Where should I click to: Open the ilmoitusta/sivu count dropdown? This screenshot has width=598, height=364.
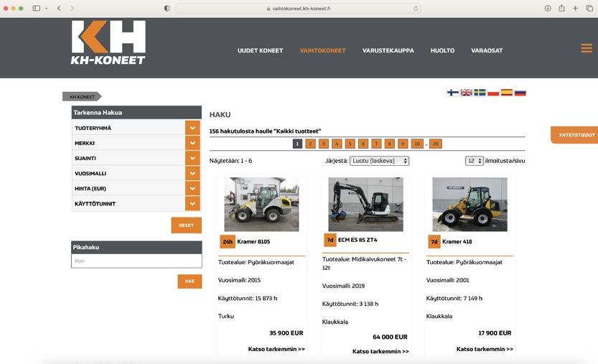coord(474,161)
